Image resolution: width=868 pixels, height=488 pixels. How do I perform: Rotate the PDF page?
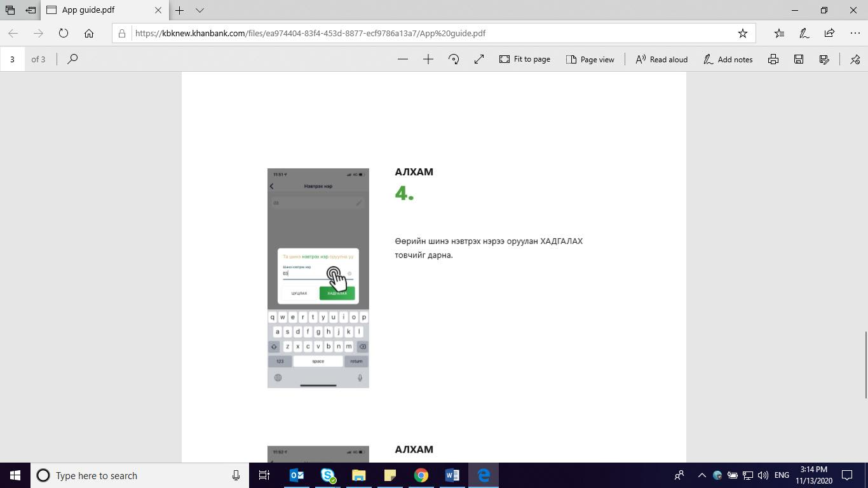click(x=454, y=59)
